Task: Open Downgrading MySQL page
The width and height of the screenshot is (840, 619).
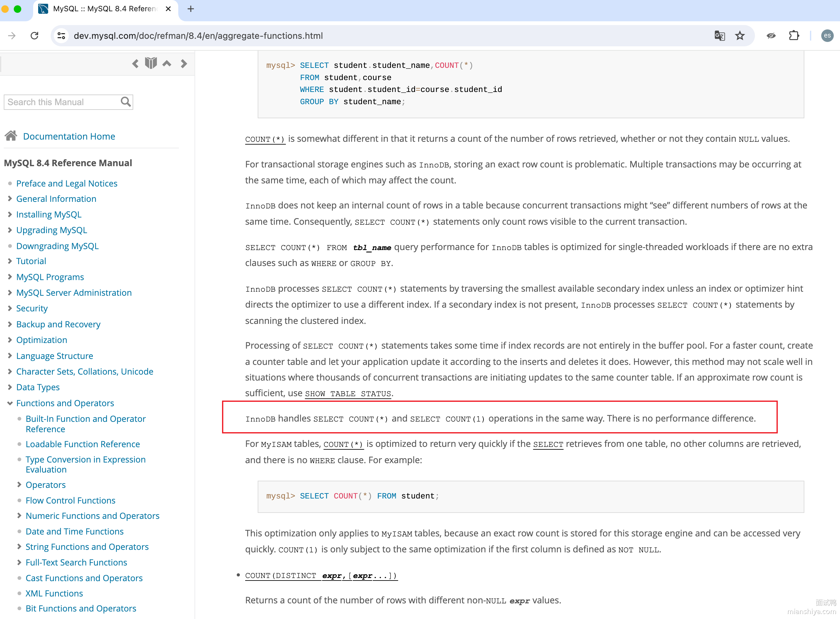Action: point(57,246)
